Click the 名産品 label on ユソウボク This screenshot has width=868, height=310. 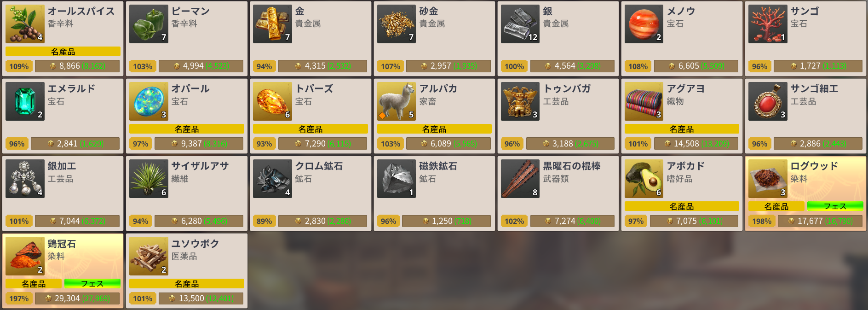point(187,284)
